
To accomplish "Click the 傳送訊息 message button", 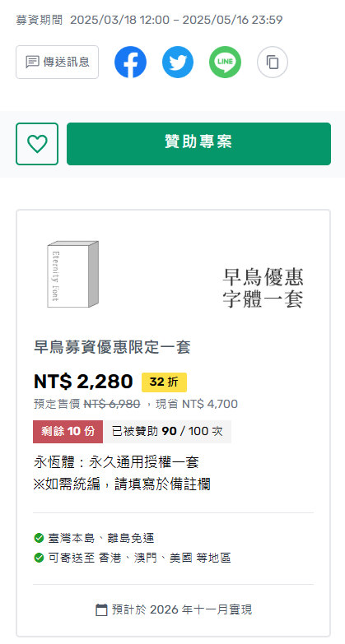I will click(x=57, y=62).
